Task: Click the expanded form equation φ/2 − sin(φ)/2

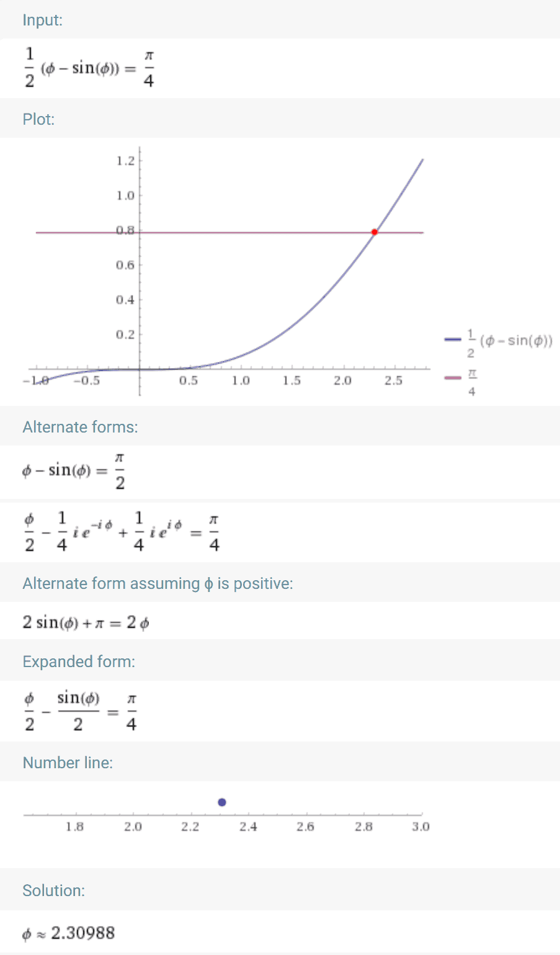Action: coord(79,711)
